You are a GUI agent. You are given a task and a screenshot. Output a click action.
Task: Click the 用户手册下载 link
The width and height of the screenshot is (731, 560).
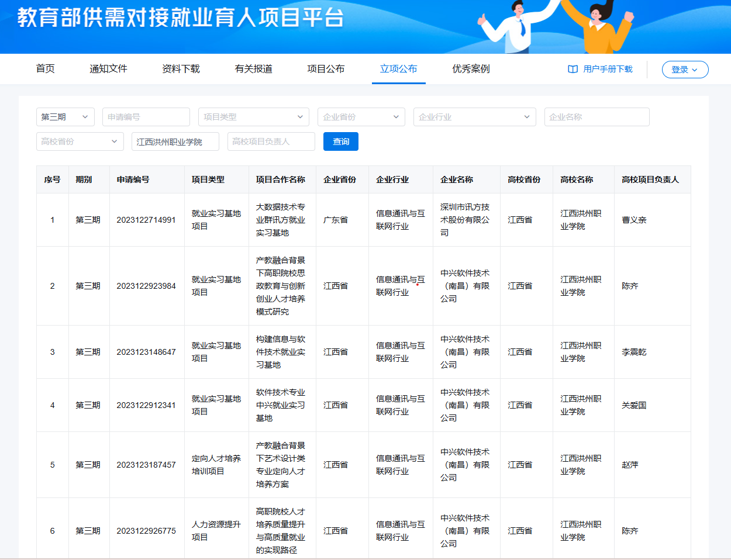(608, 69)
